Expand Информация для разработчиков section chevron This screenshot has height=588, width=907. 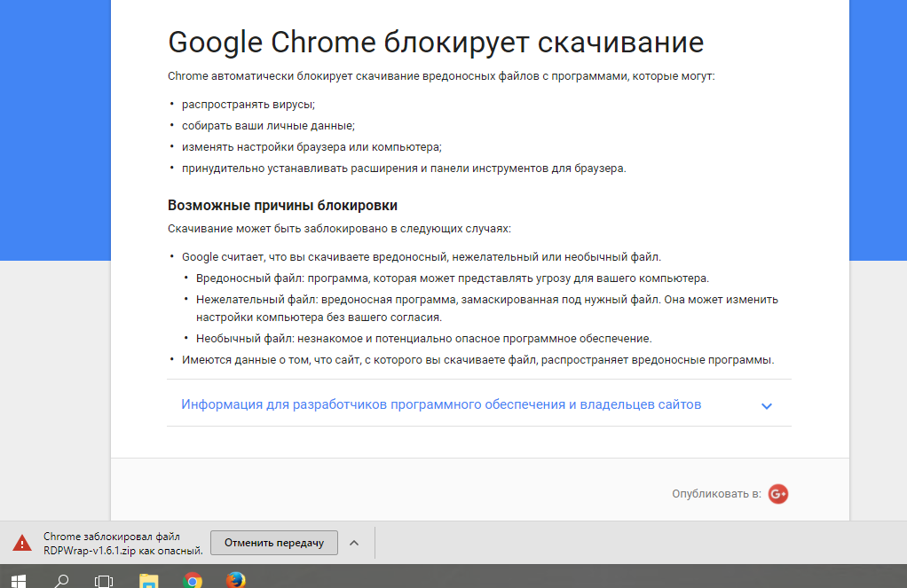click(x=767, y=406)
